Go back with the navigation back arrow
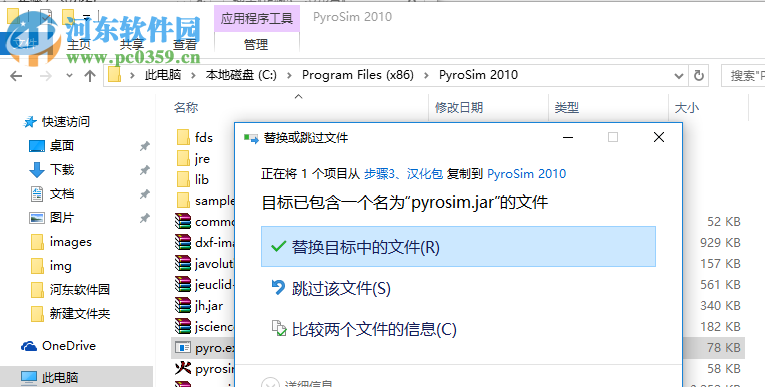 [16, 76]
